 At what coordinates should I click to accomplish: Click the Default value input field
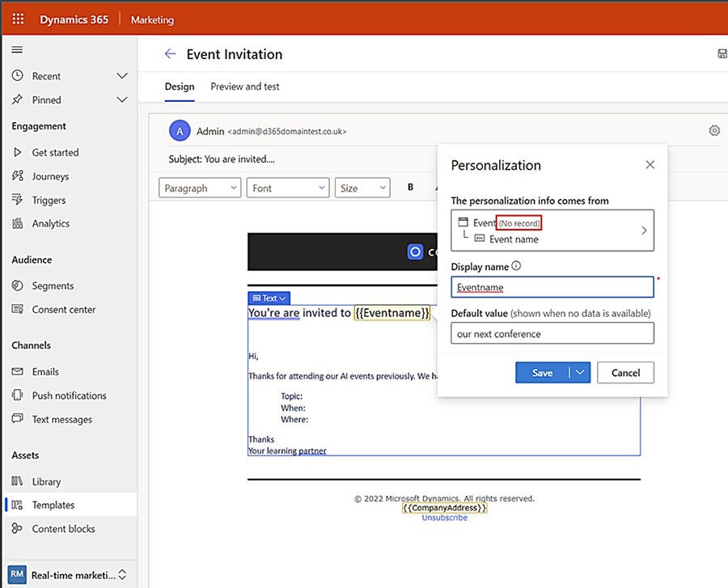552,333
